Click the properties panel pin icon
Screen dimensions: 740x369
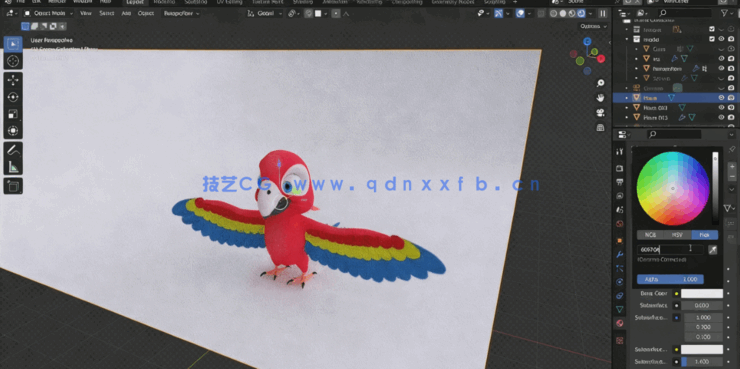(732, 149)
